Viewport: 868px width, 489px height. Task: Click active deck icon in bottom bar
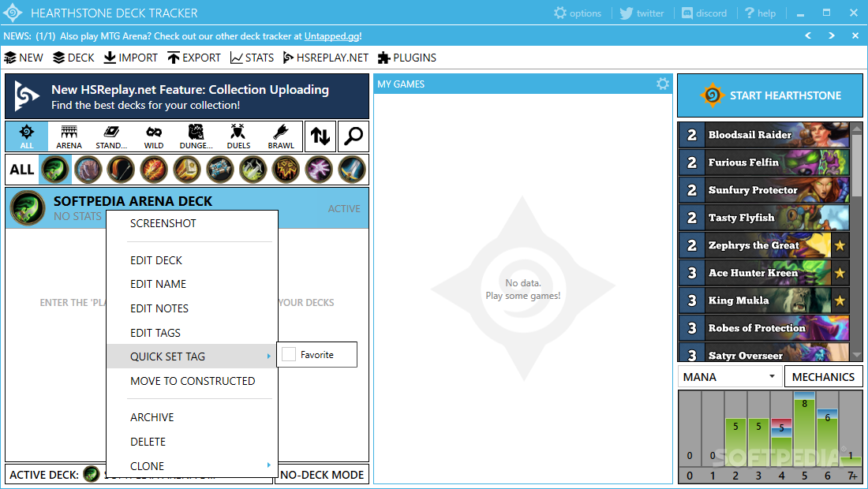point(92,474)
